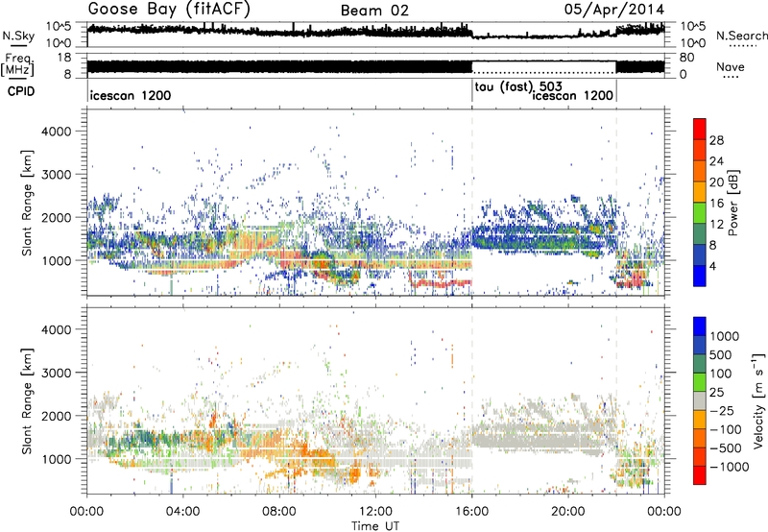Screen dimensions: 768x532
Task: Click the red top segment of Power colorbar
Action: tap(700, 130)
